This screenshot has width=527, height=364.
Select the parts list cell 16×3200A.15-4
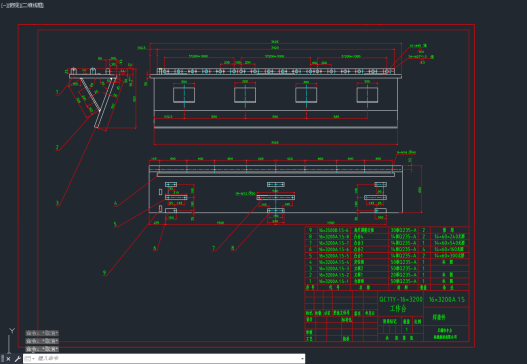point(334,262)
